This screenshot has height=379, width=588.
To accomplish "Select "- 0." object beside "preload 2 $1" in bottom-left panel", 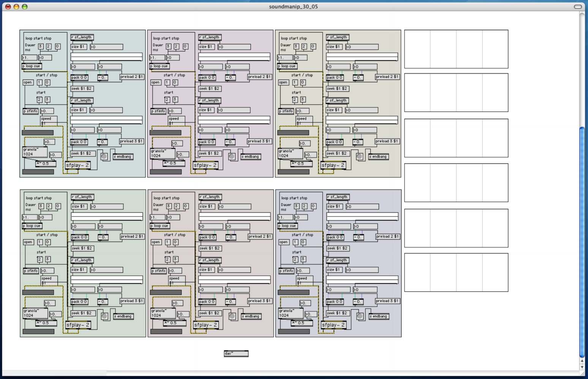I will [x=103, y=237].
